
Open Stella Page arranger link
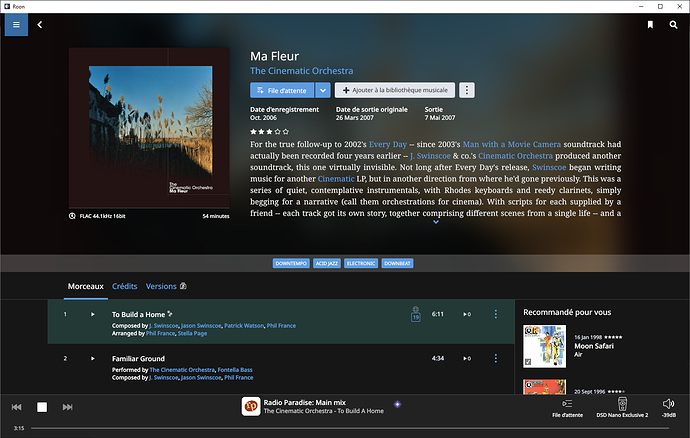(x=192, y=334)
